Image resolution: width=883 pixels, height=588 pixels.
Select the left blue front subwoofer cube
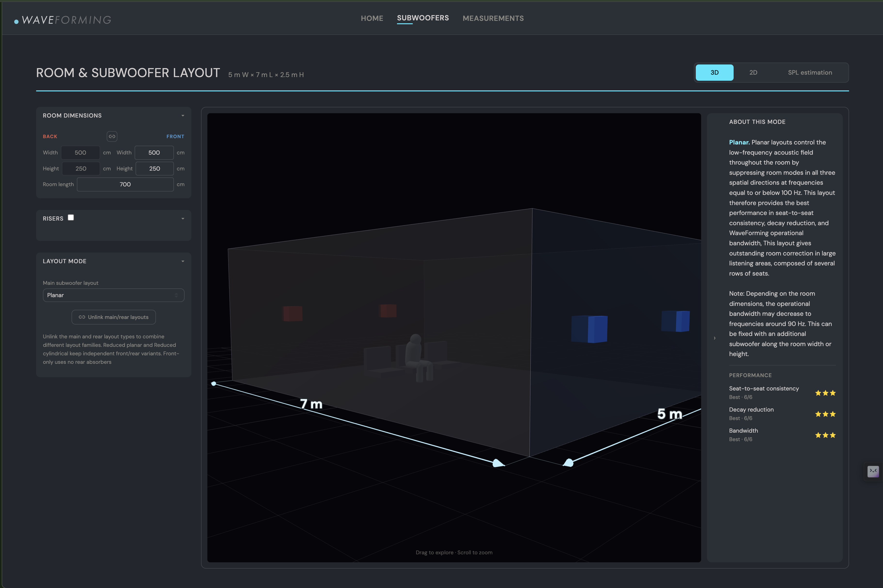coord(589,329)
